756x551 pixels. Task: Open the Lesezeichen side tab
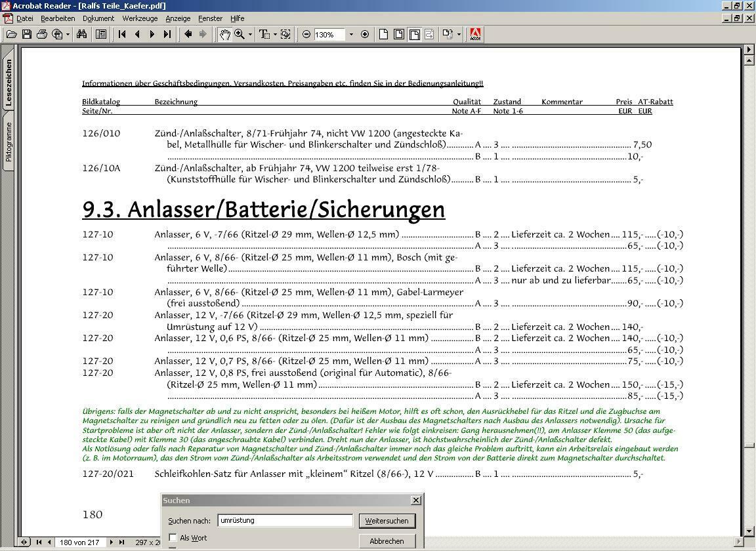point(8,83)
